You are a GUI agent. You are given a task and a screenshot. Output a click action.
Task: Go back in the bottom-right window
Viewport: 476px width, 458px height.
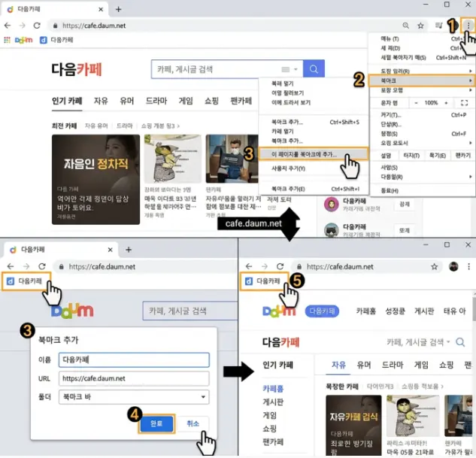[x=249, y=266]
